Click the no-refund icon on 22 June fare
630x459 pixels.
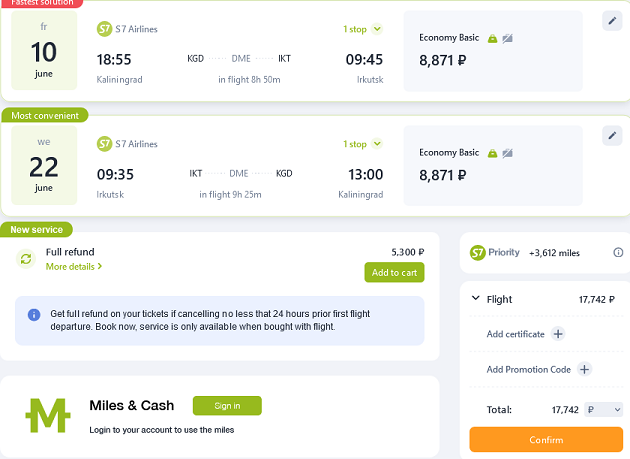pyautogui.click(x=507, y=153)
